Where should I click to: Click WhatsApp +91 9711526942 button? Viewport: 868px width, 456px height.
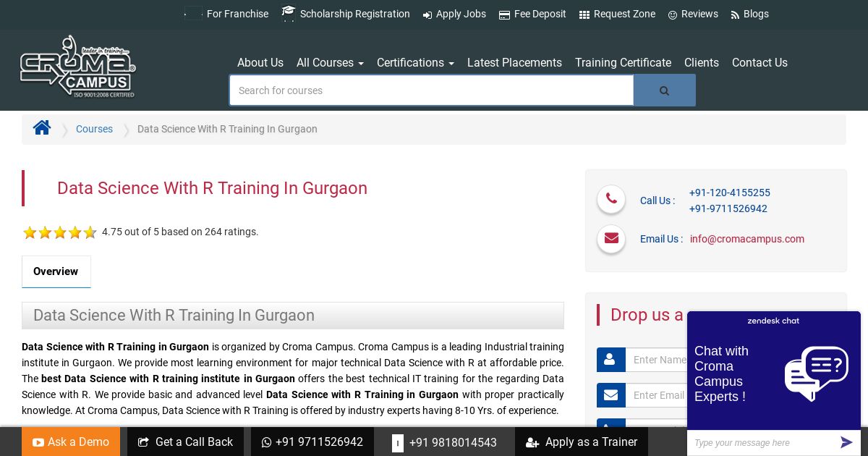tap(312, 442)
